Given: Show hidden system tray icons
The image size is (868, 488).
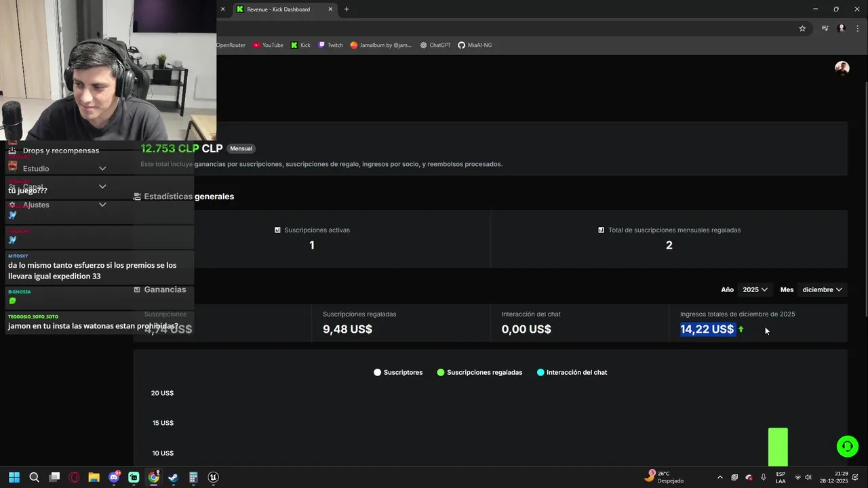Looking at the screenshot, I should (719, 477).
